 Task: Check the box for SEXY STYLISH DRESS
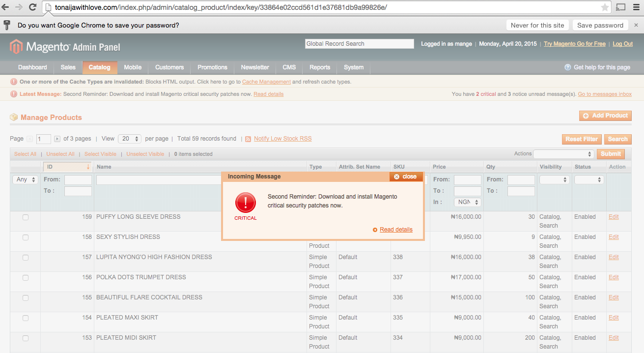point(26,237)
